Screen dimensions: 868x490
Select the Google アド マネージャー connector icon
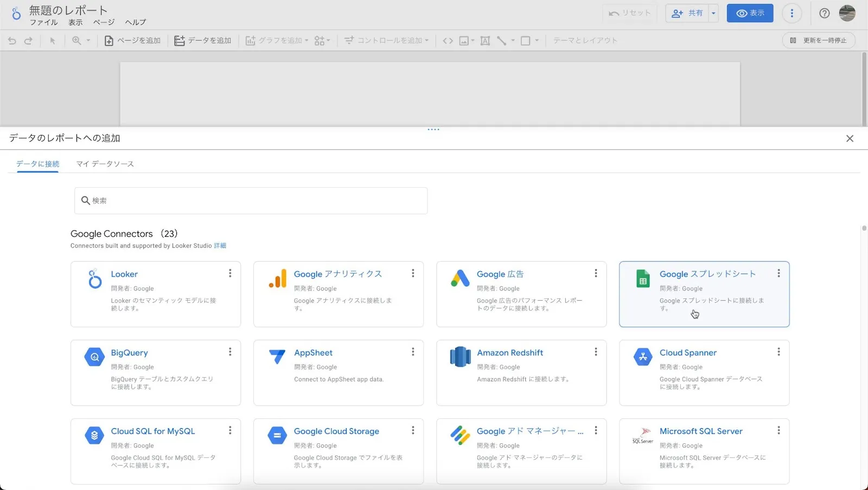coord(460,435)
